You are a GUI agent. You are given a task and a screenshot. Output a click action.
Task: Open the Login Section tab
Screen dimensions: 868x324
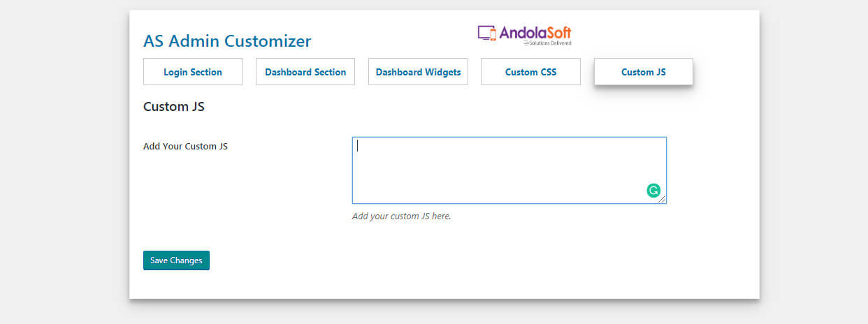click(193, 72)
